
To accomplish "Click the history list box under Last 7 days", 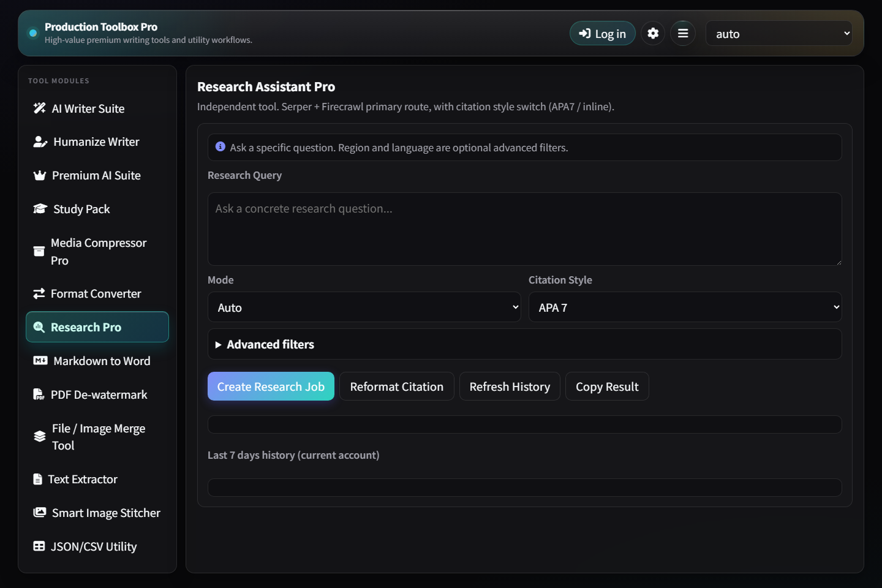I will [524, 488].
